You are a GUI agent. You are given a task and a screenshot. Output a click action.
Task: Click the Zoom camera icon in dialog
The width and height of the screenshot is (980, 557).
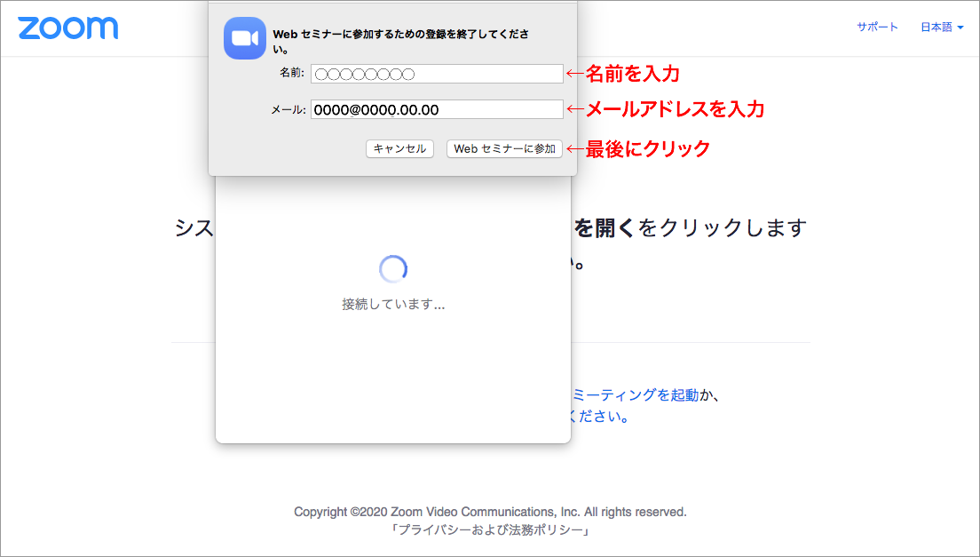click(245, 38)
